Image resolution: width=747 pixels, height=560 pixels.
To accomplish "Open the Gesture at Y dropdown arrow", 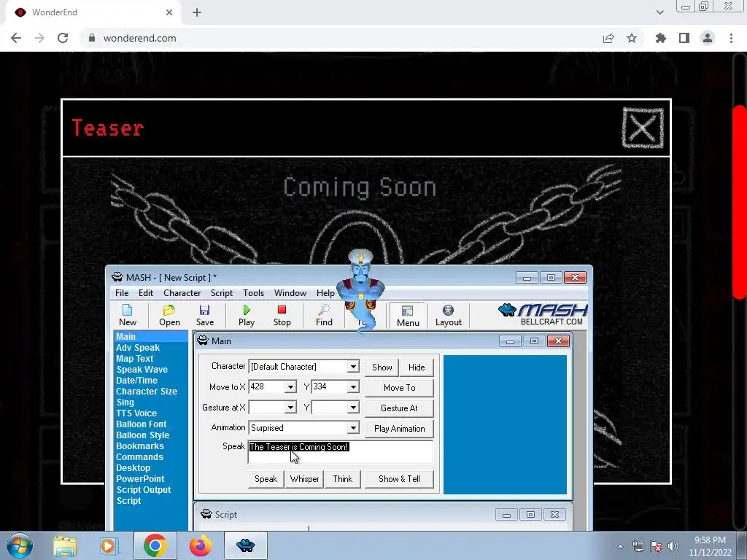I will [x=353, y=408].
